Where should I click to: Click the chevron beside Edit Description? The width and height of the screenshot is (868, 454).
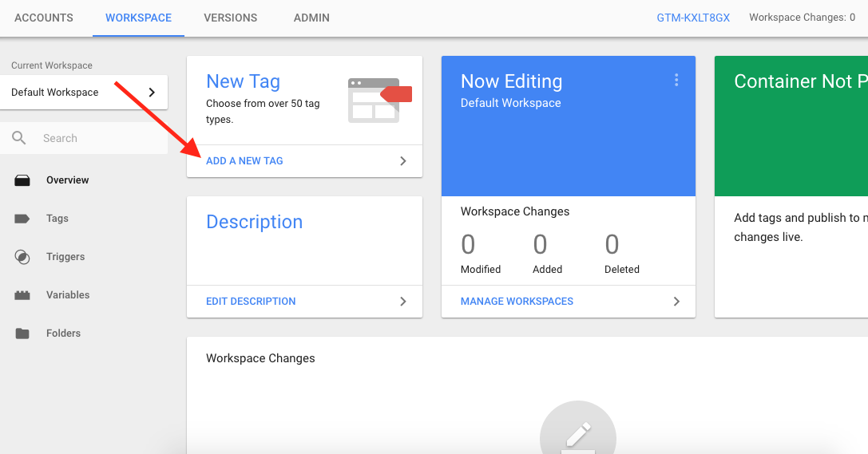[403, 302]
